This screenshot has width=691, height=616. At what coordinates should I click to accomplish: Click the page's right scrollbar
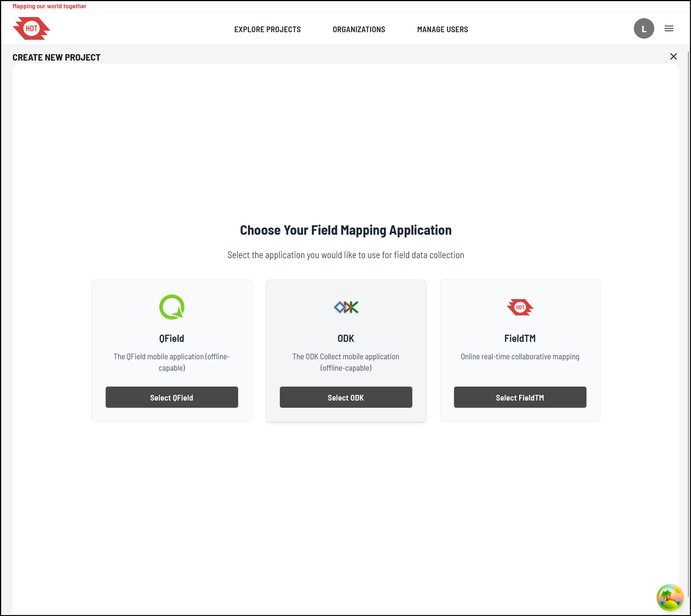[x=688, y=303]
